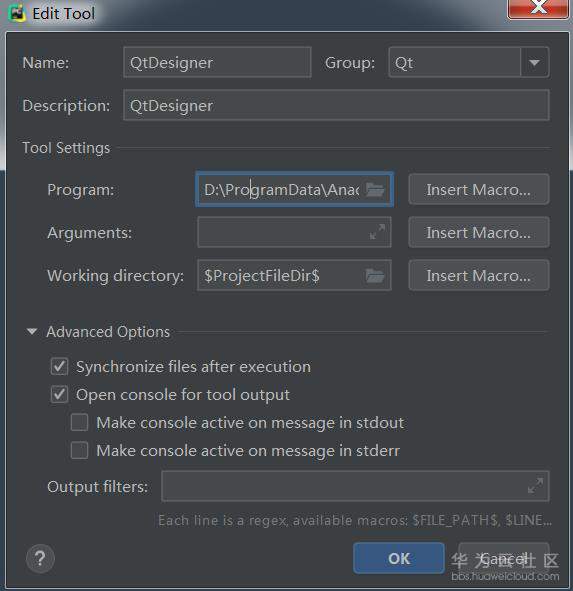This screenshot has height=591, width=573.
Task: Confirm with the OK button
Action: click(x=399, y=558)
